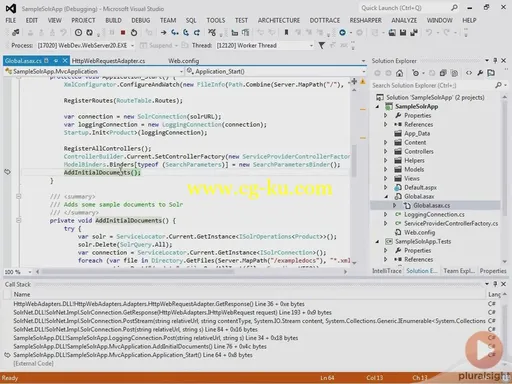
Task: Switch to the IntelliTrace panel tab
Action: (387, 271)
